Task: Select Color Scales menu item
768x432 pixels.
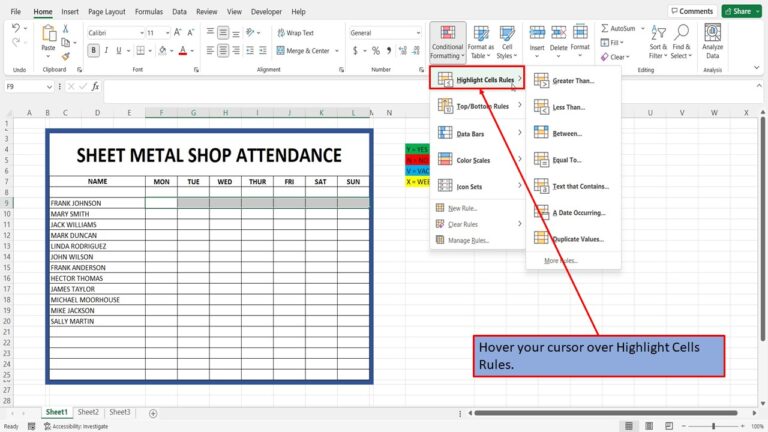Action: coord(478,159)
